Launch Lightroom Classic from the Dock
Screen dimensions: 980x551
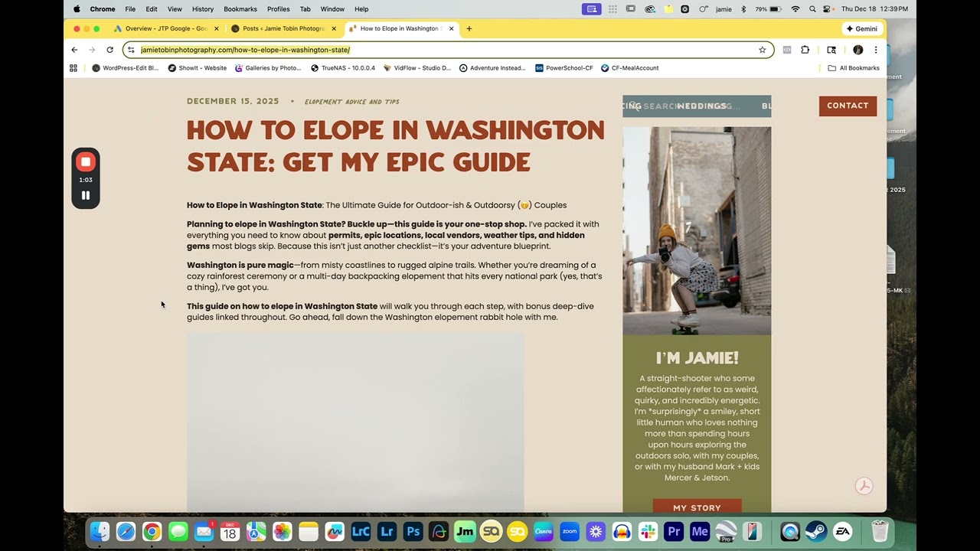click(x=360, y=531)
